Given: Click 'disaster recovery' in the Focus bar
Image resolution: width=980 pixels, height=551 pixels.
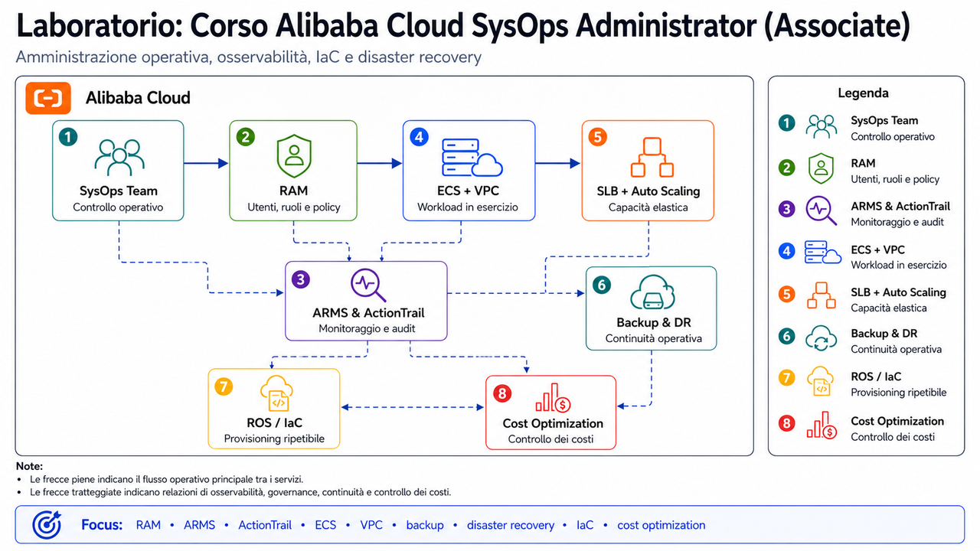Looking at the screenshot, I should point(511,525).
